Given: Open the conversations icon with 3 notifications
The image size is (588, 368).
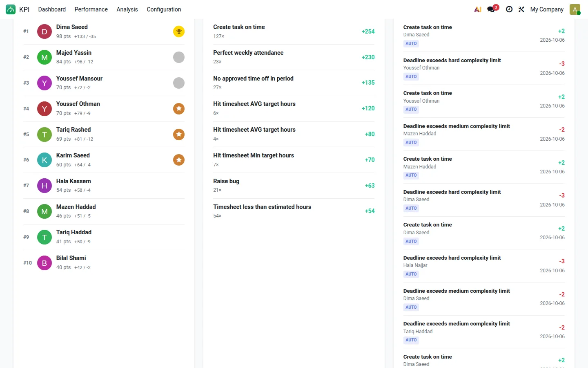Looking at the screenshot, I should [491, 9].
